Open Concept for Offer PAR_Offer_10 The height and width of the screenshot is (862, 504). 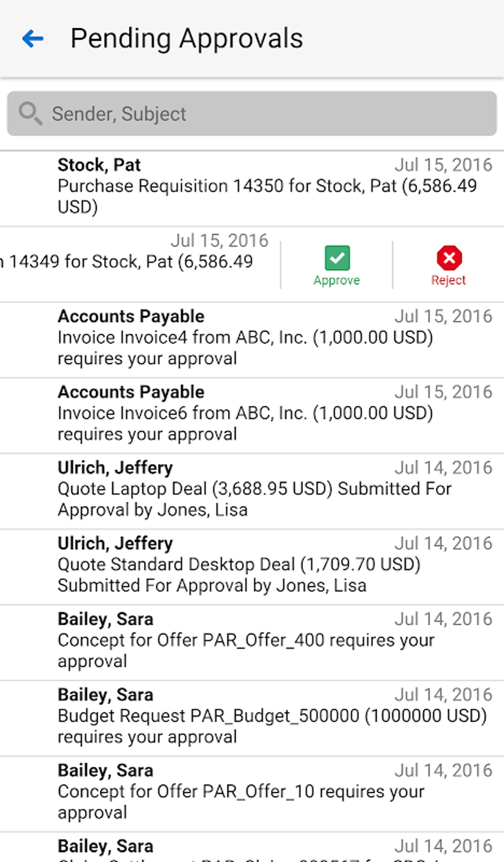point(252,794)
